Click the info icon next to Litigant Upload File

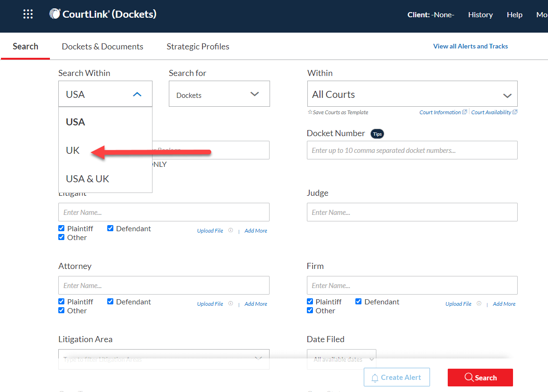click(x=231, y=230)
